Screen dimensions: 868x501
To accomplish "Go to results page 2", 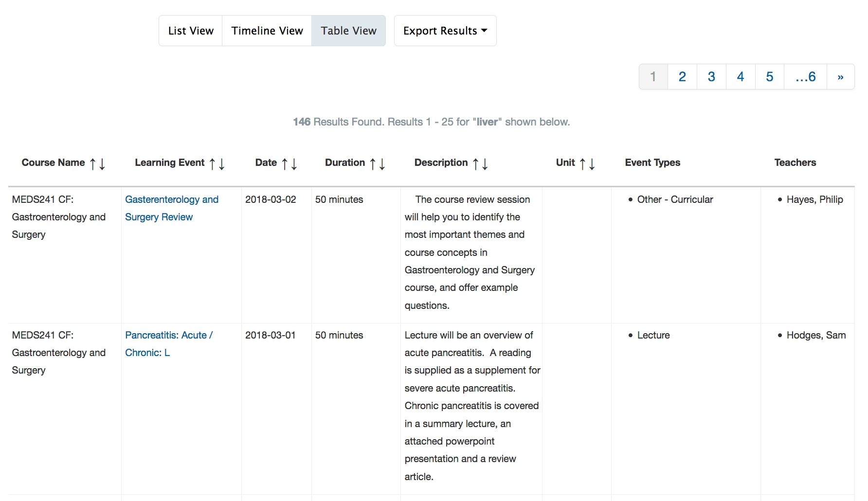I will 682,77.
